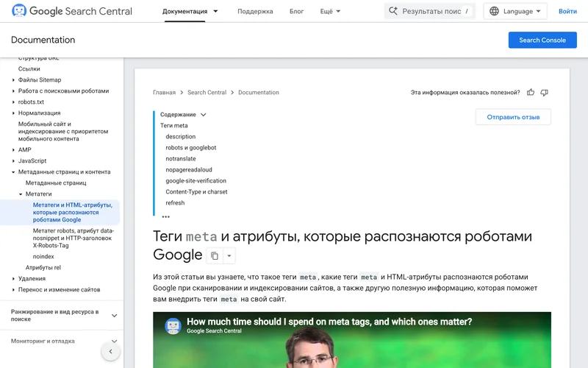Viewport: 588px width, 368px height.
Task: Open the noindex sidebar item
Action: (x=43, y=256)
